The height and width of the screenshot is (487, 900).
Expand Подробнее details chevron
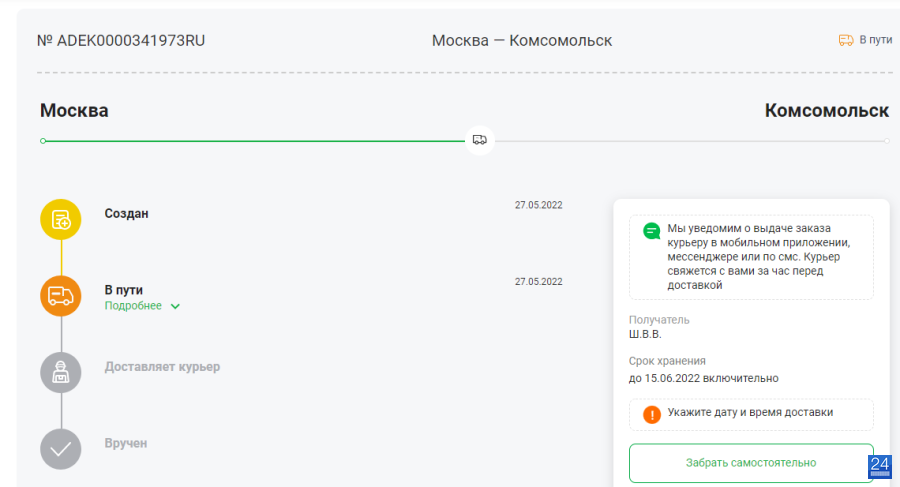tap(176, 307)
